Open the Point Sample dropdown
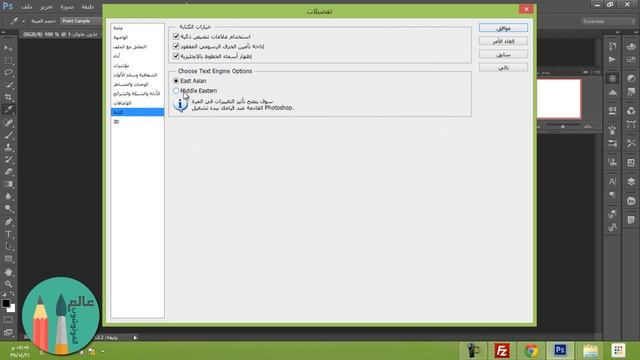This screenshot has height=360, width=640. [x=80, y=21]
